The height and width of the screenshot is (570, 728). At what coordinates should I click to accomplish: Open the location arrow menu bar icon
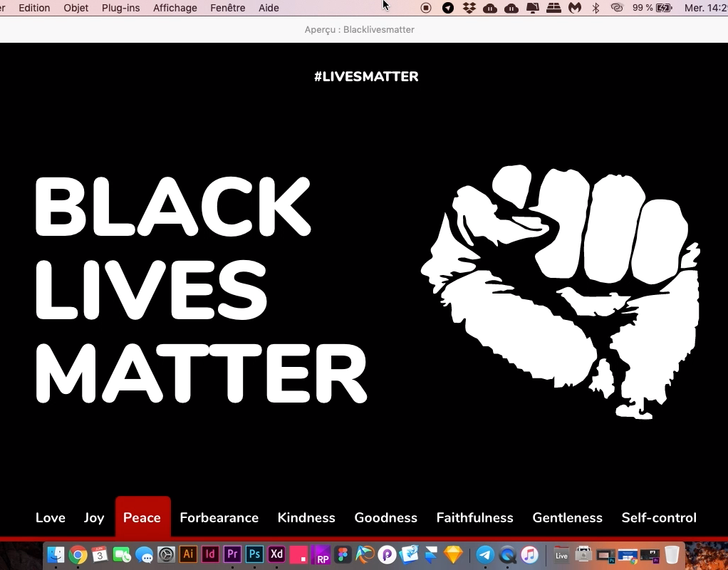448,8
